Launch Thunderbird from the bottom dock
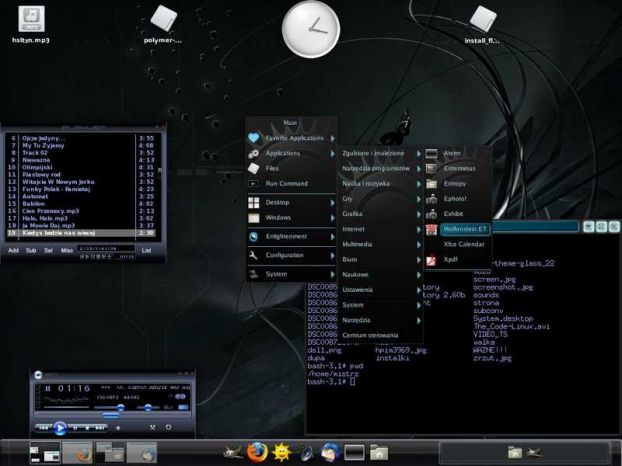The height and width of the screenshot is (466, 622). click(x=330, y=452)
